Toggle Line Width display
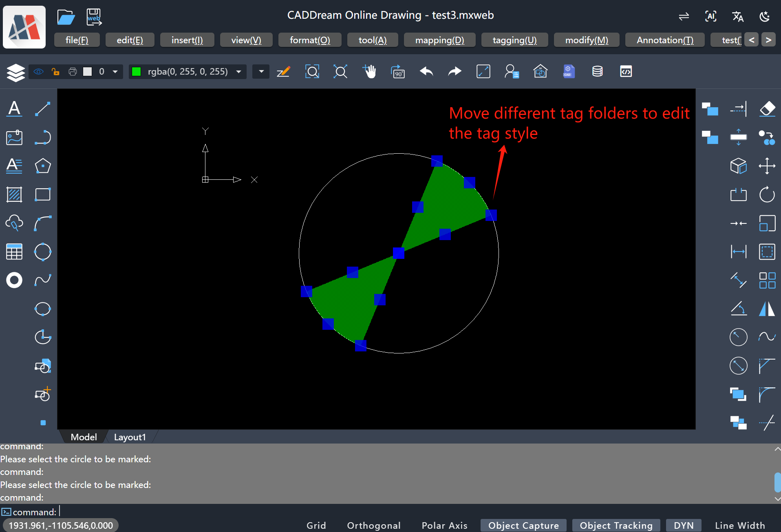781x532 pixels. pos(740,525)
